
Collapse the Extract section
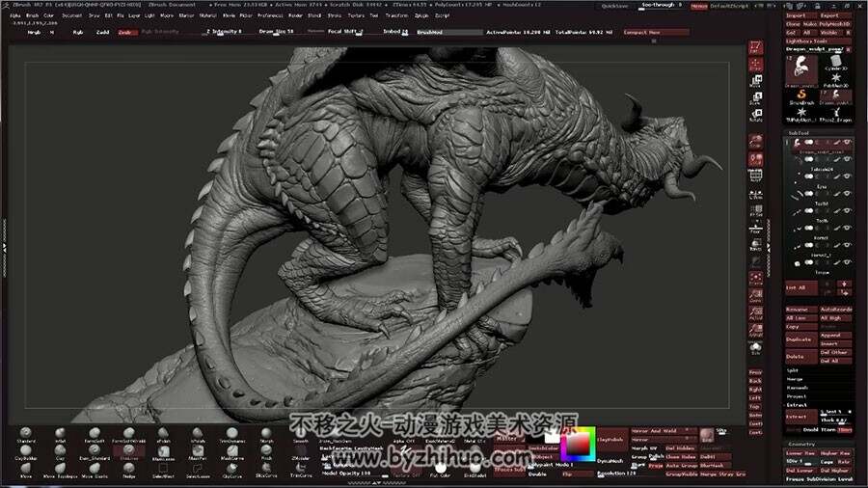796,405
